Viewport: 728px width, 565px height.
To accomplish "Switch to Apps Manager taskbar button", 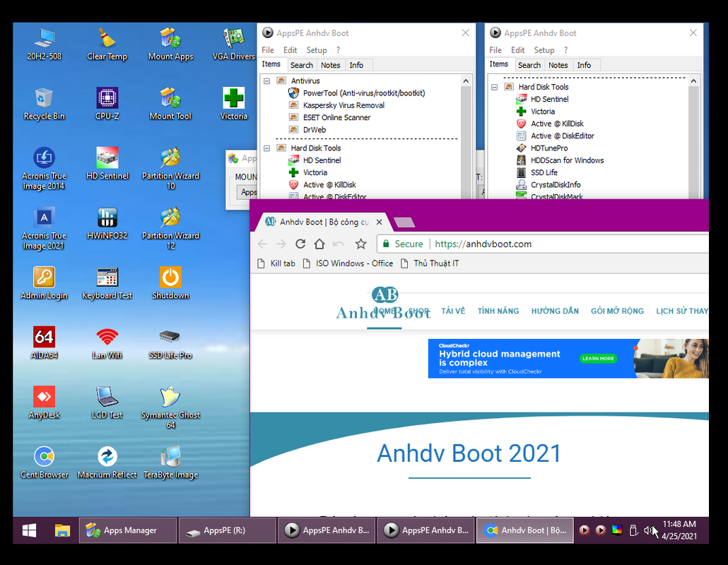I will [x=128, y=530].
